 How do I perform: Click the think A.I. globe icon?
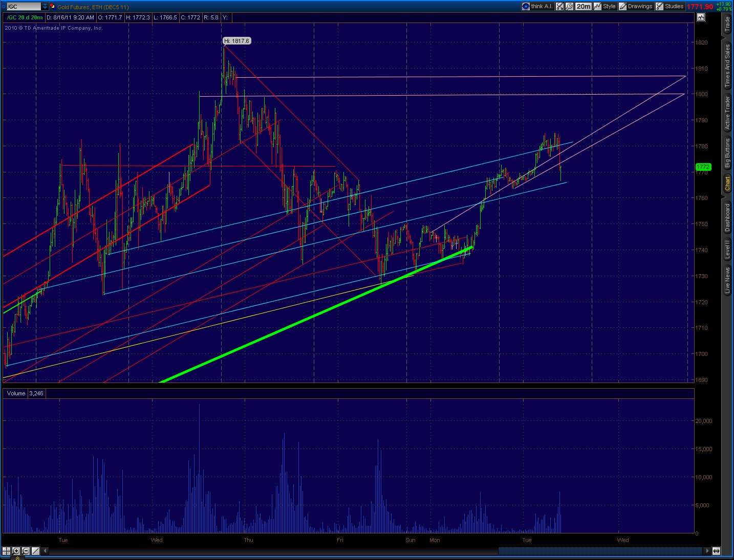click(526, 6)
